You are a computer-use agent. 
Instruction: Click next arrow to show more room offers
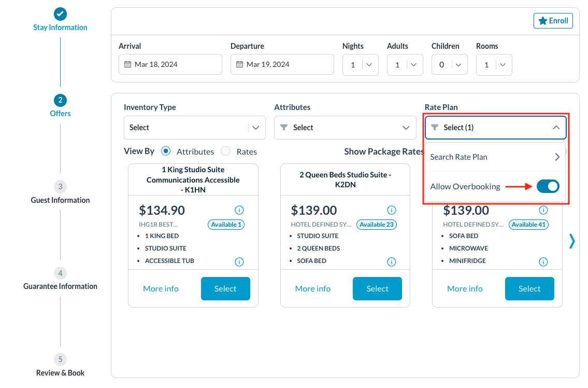coord(572,241)
